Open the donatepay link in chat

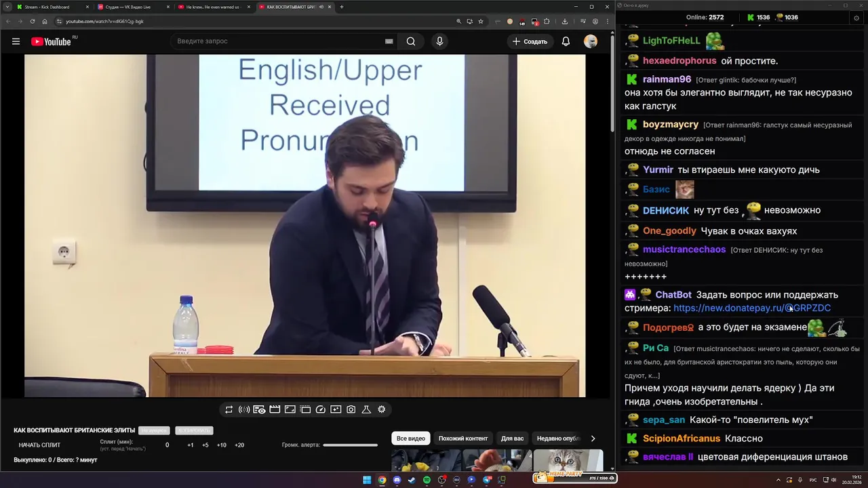tap(752, 308)
